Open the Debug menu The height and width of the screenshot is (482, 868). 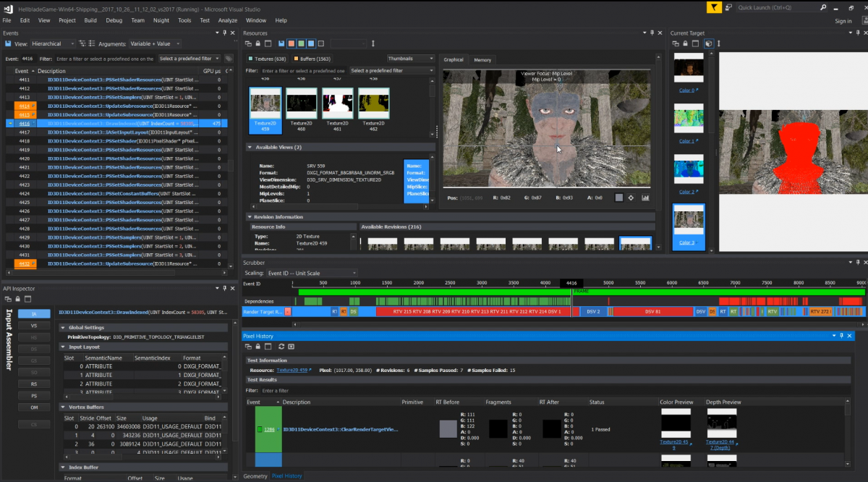coord(114,20)
